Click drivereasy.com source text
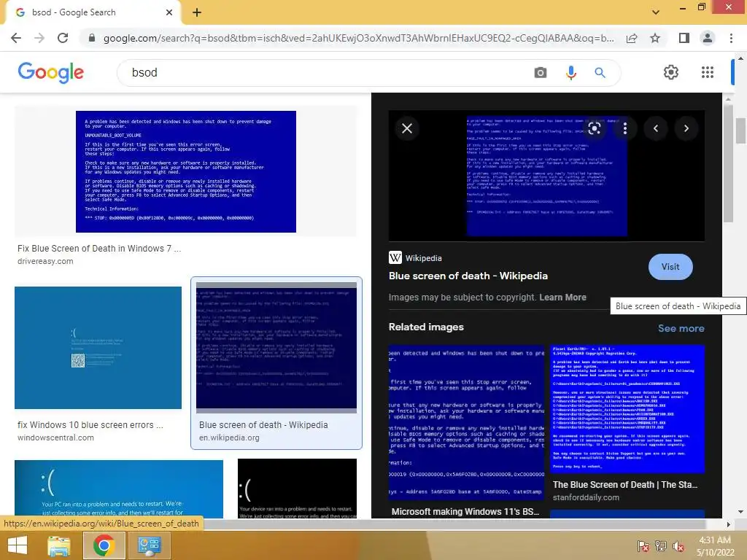This screenshot has height=560, width=747. 45,262
